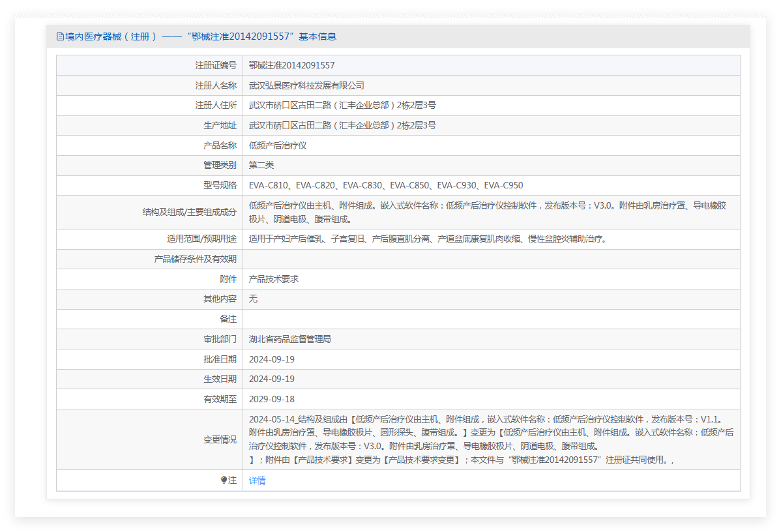The height and width of the screenshot is (532, 781).
Task: Click the 变更情况 change record text
Action: (x=491, y=439)
